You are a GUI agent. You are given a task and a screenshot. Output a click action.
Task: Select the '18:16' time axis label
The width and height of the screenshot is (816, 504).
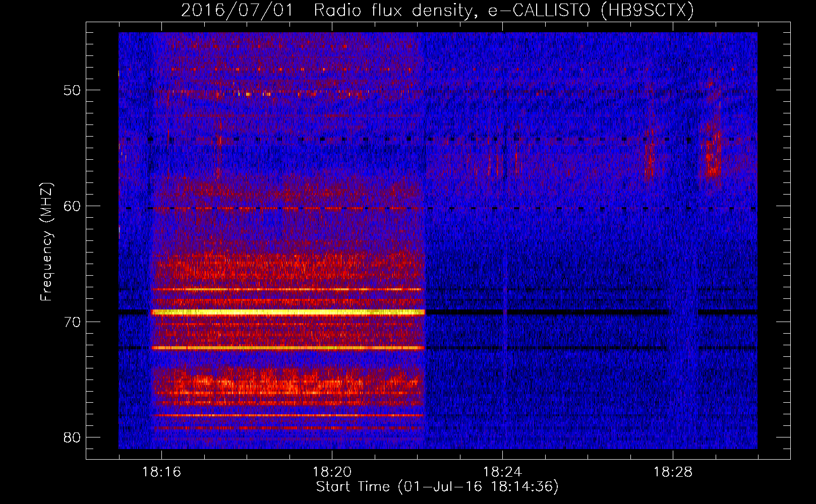(x=161, y=472)
